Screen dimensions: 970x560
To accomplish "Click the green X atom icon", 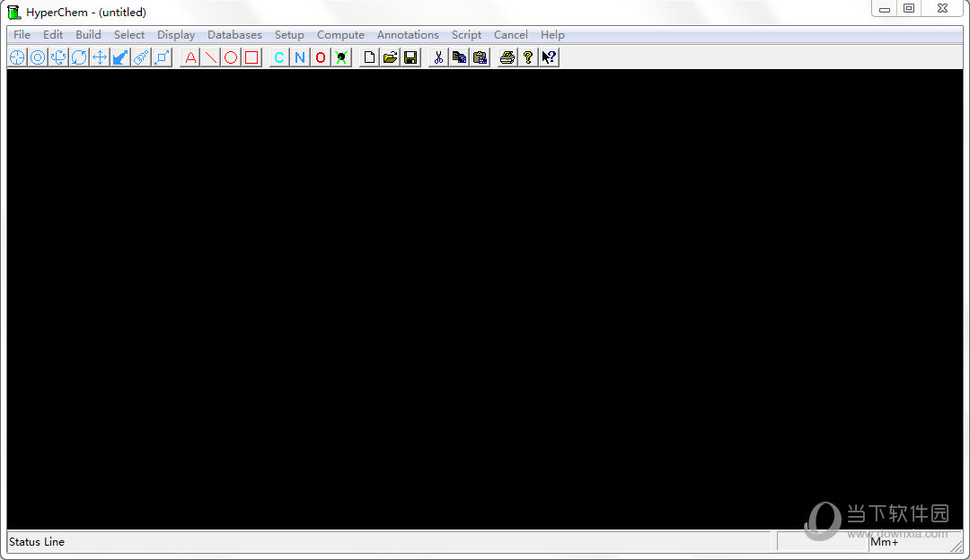I will coord(341,57).
